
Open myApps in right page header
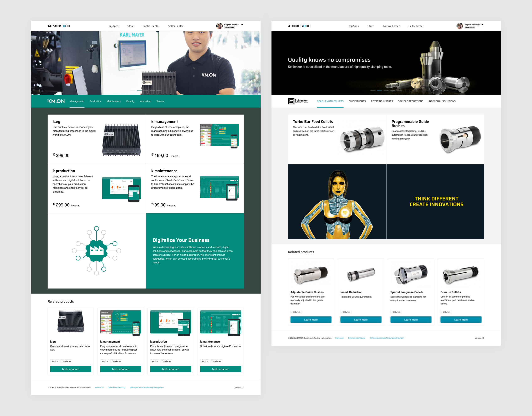click(x=354, y=26)
